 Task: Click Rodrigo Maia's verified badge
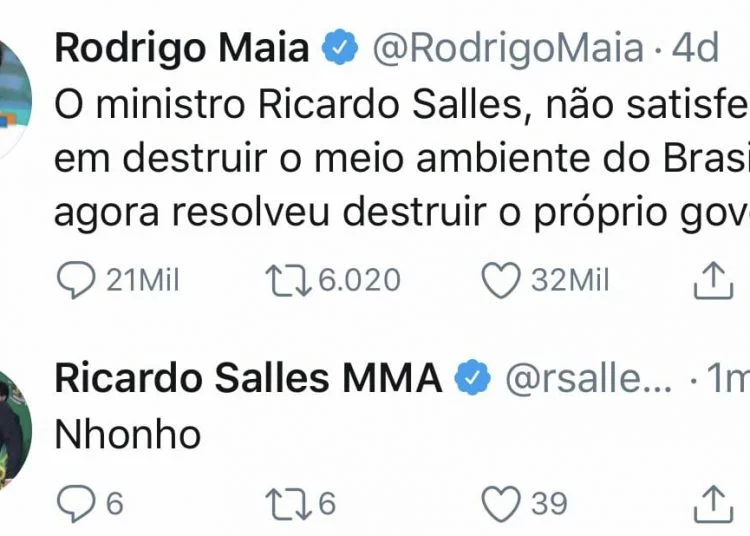pos(340,47)
